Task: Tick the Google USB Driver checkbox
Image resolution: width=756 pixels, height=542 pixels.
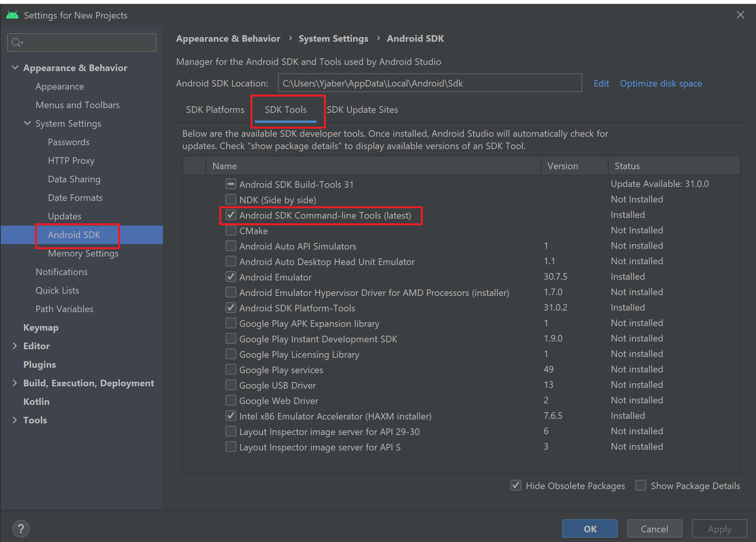Action: point(231,385)
